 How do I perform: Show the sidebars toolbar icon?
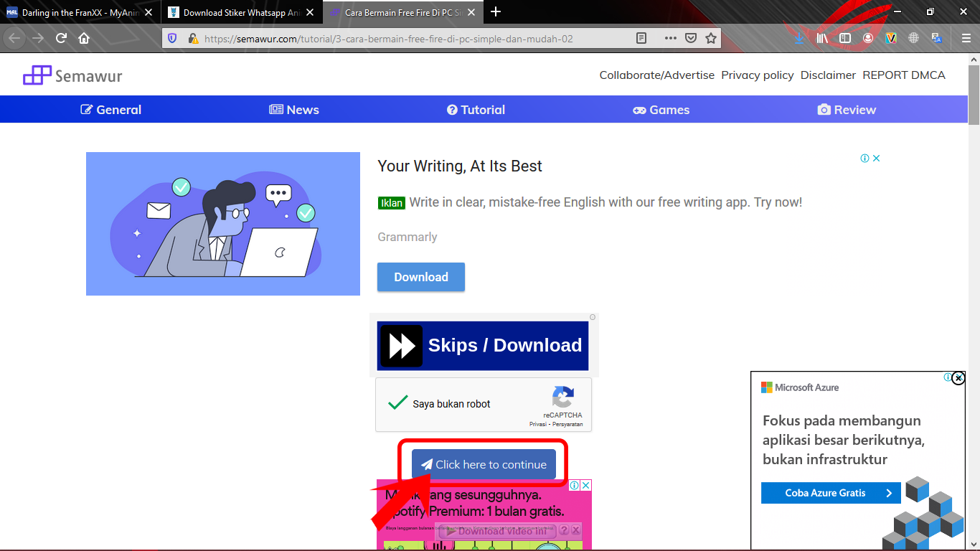(x=845, y=38)
